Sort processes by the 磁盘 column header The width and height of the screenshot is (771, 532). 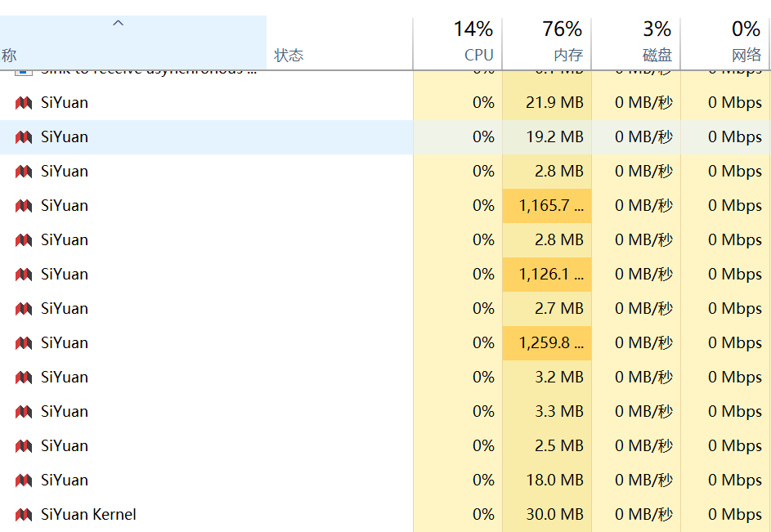[x=657, y=55]
